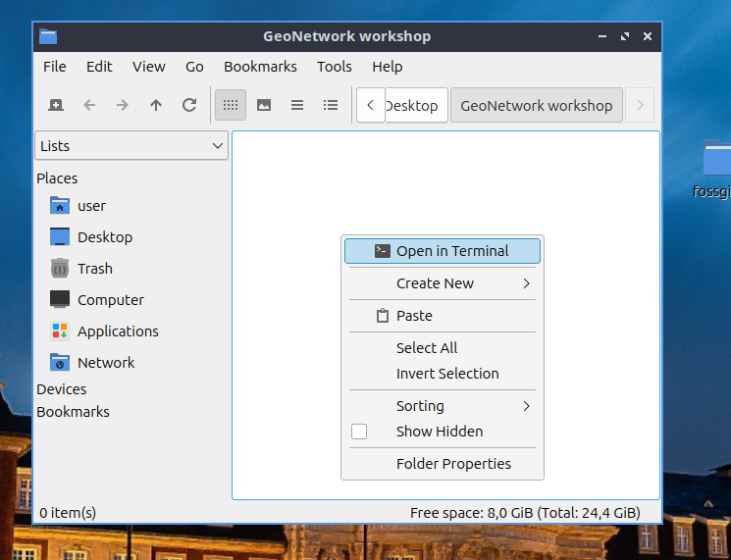
Task: Click the GeoNetwork workshop path button
Action: [x=537, y=105]
